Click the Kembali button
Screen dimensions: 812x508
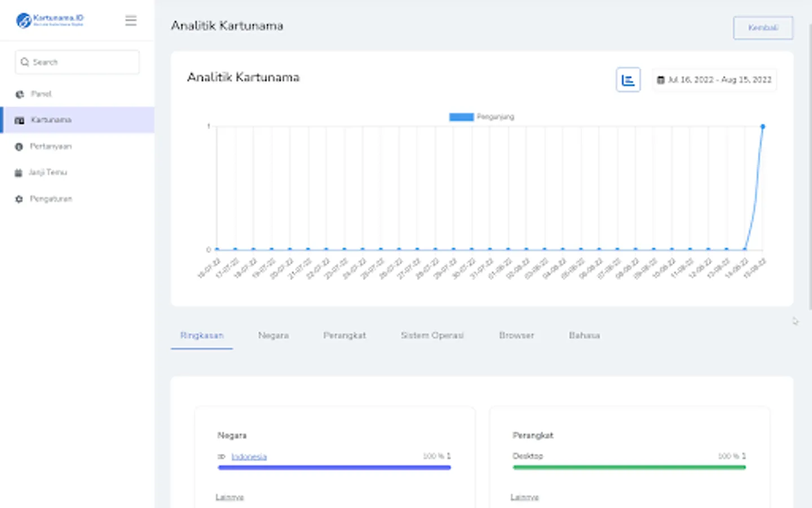[x=762, y=28]
